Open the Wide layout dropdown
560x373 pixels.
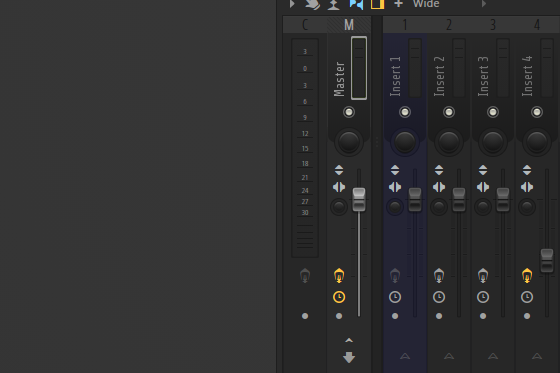(426, 4)
